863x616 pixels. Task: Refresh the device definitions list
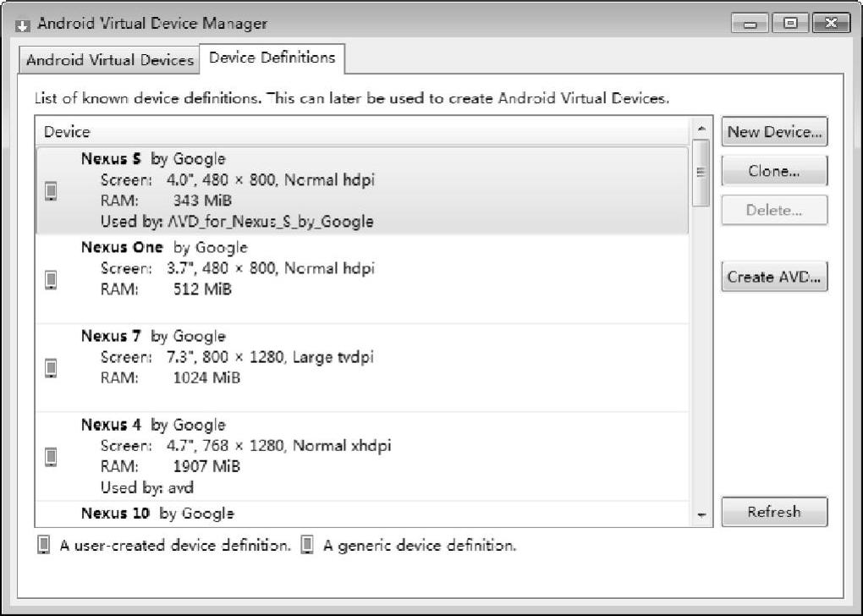coord(774,512)
